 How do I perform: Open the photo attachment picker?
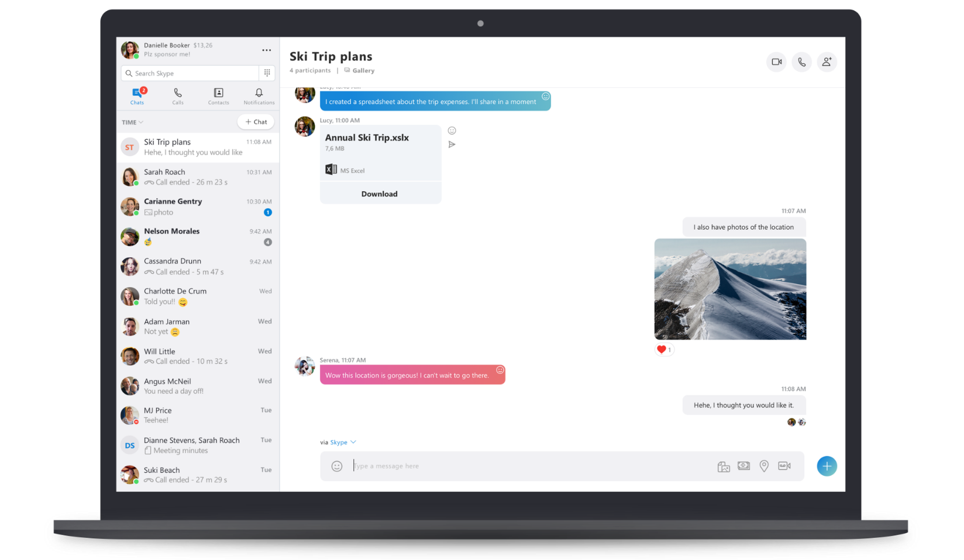(x=723, y=466)
